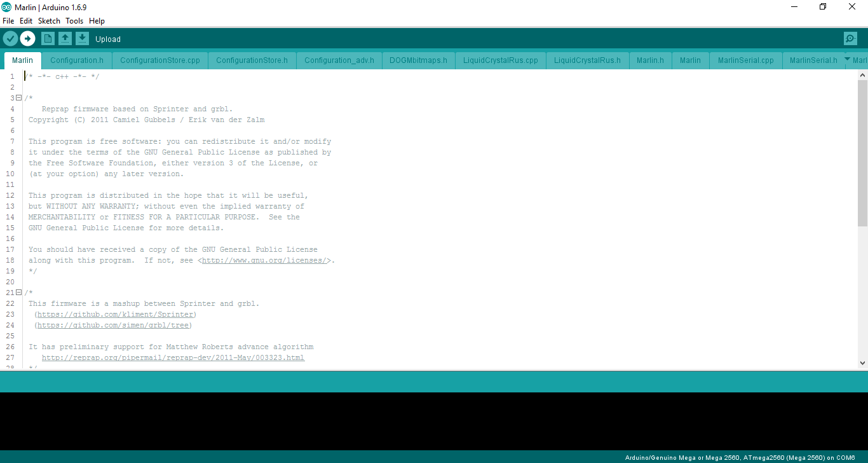
Task: Click the 'Copyright (C) 2011 Camiel Gubbels' line
Action: [x=147, y=120]
